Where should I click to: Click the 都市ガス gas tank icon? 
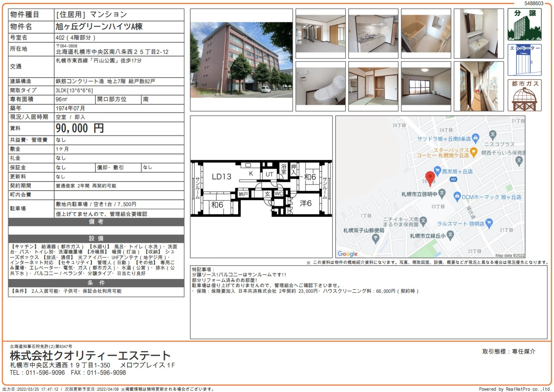coord(524,95)
